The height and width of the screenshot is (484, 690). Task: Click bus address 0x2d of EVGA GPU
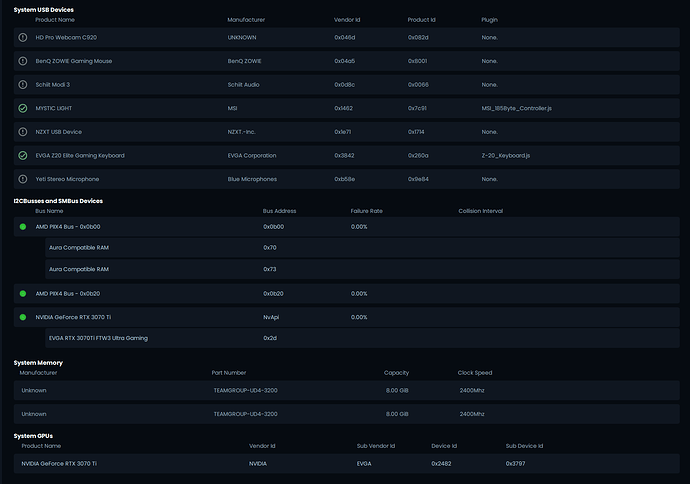(x=270, y=338)
